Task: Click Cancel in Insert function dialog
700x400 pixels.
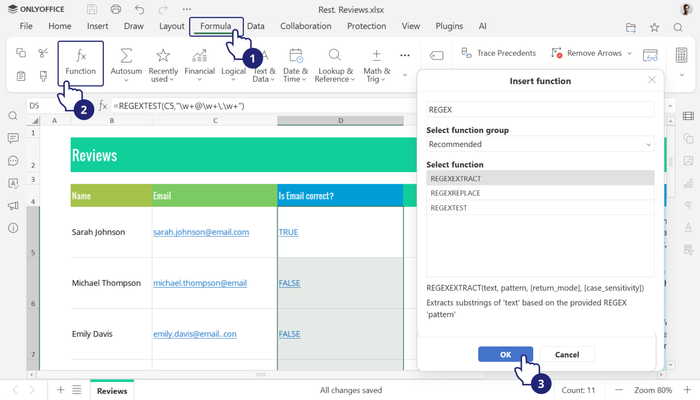Action: coord(567,354)
